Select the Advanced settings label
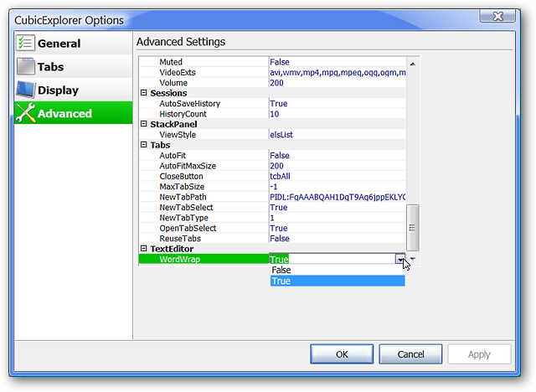The height and width of the screenshot is (392, 536). coord(64,113)
